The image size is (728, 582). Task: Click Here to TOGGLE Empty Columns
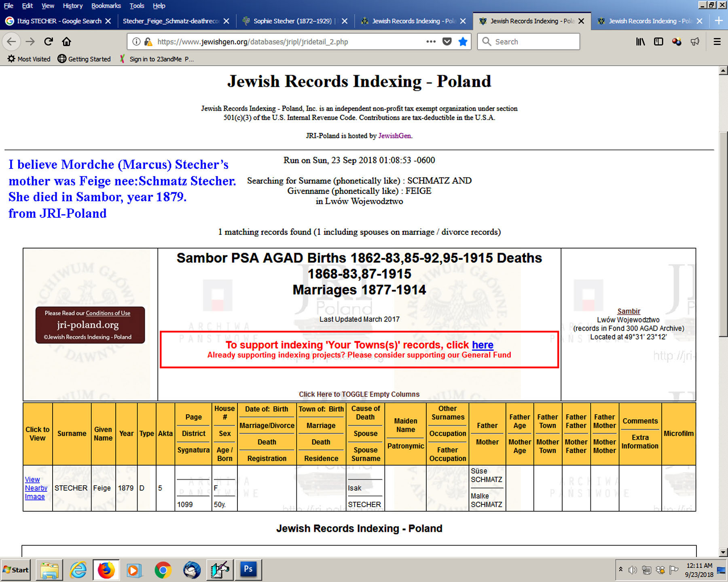point(359,394)
